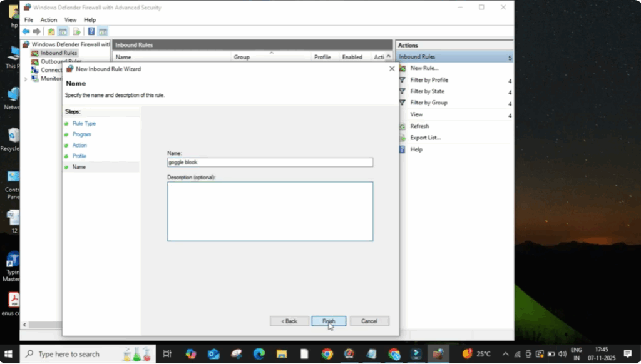Viewport: 641px width, 364px height.
Task: Expand the Filter by Profile submenu arrow
Action: 510,81
